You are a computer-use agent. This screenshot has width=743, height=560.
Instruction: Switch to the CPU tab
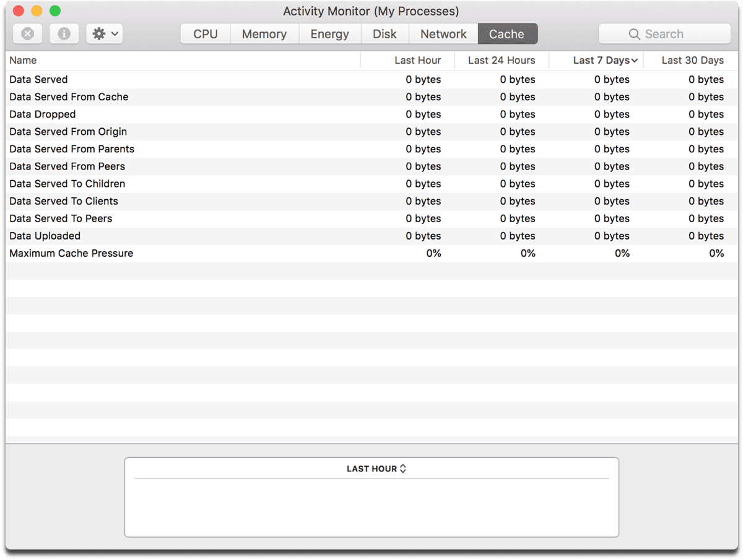pyautogui.click(x=206, y=34)
